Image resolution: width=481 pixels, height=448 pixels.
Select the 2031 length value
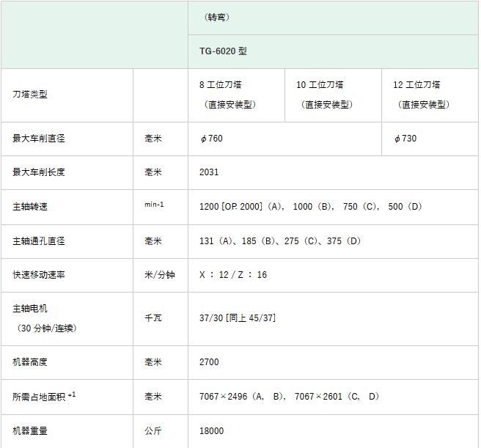(209, 172)
